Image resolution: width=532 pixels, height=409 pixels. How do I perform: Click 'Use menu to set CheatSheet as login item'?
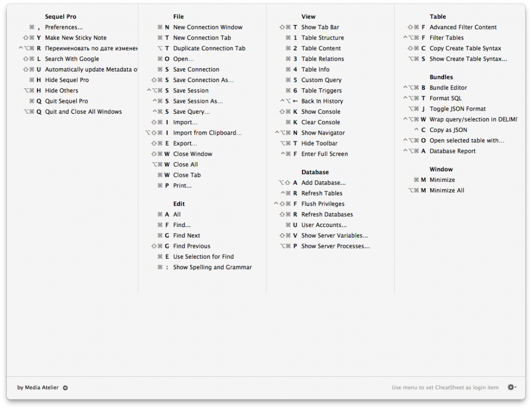click(445, 387)
